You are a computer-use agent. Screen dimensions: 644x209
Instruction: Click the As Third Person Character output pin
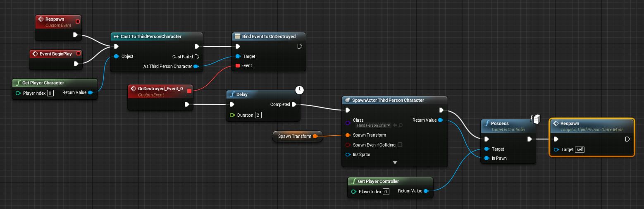click(x=196, y=66)
